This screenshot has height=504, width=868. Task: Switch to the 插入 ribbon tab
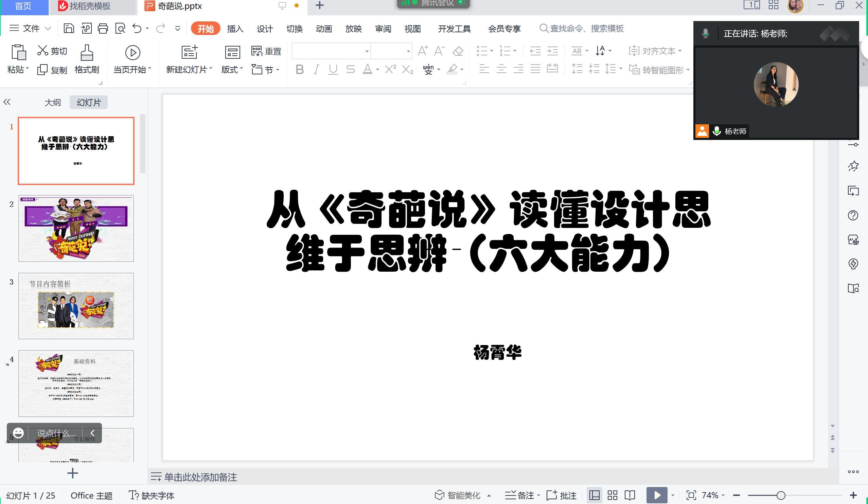click(235, 29)
